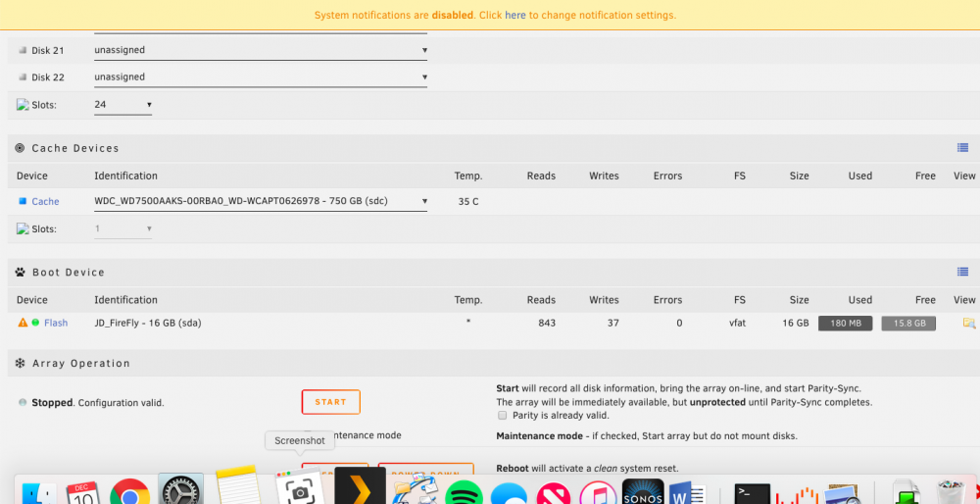Open Spotify from the dock
The image size is (980, 504).
point(464,493)
